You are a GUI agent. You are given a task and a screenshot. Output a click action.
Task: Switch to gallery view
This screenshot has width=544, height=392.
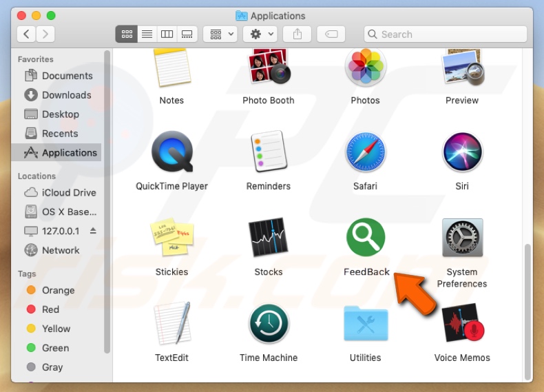[187, 34]
